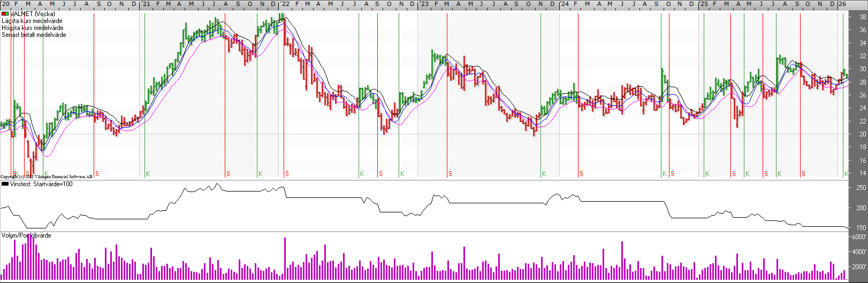Click the black Vinsttest legend swatch
Screen dimensions: 868x283
5,184
